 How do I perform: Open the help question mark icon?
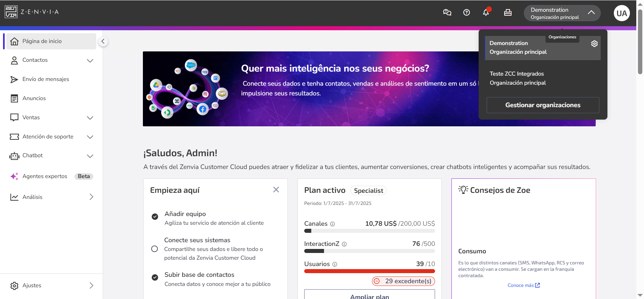[467, 12]
